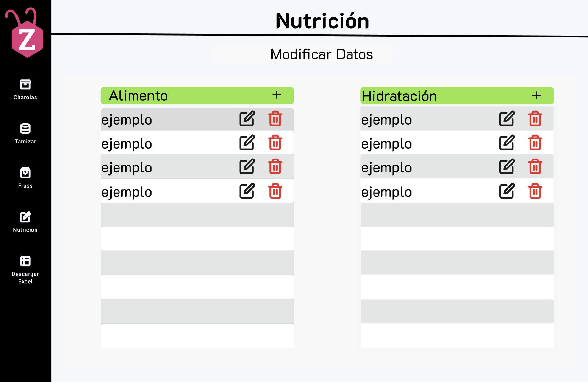Edit the first Hidratación ejemplo row
This screenshot has height=382, width=588.
[507, 119]
